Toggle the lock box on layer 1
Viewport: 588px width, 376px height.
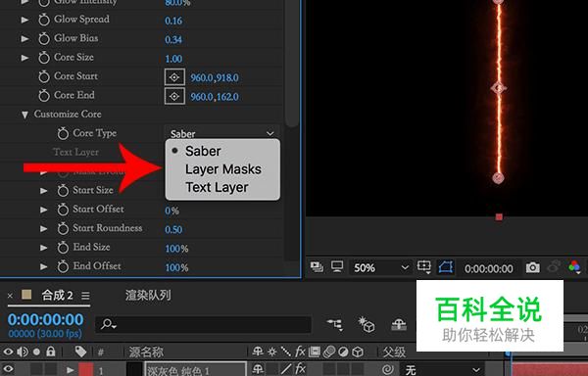pos(51,369)
